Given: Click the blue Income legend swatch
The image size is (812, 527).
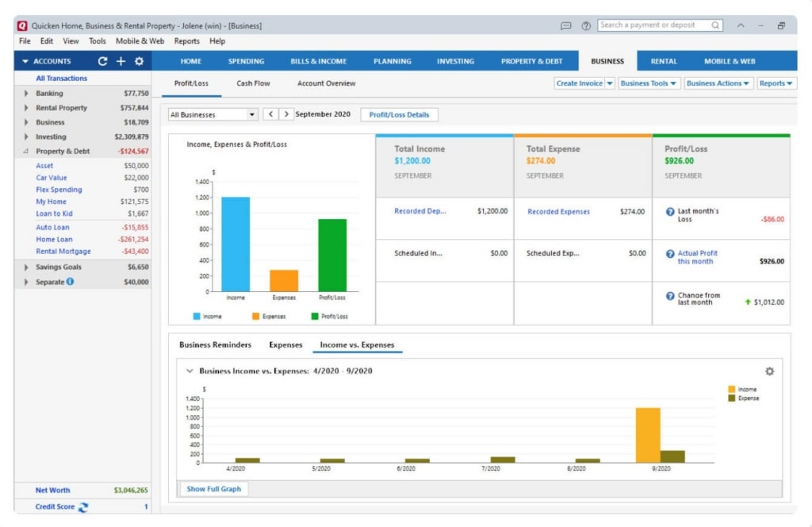Looking at the screenshot, I should tap(197, 316).
